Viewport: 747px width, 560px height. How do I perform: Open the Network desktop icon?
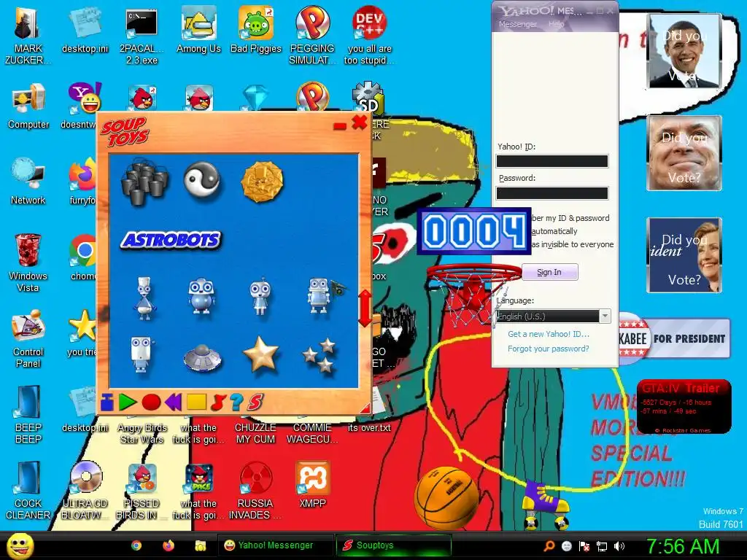[28, 182]
